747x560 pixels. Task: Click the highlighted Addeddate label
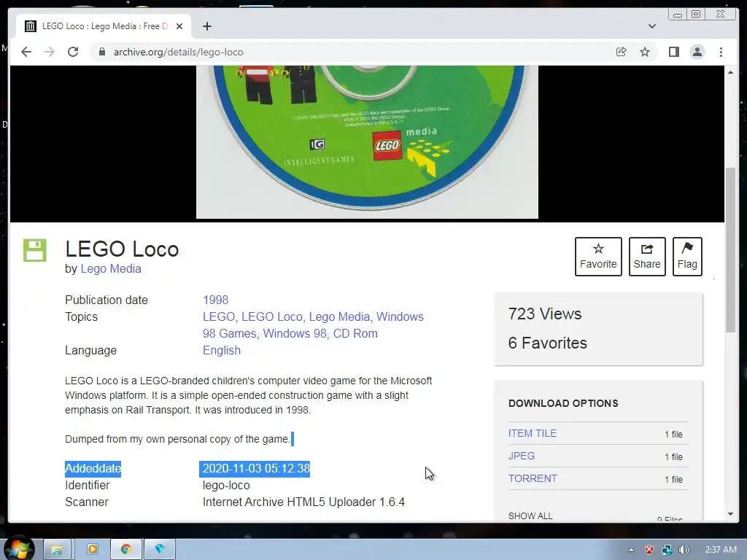point(93,469)
